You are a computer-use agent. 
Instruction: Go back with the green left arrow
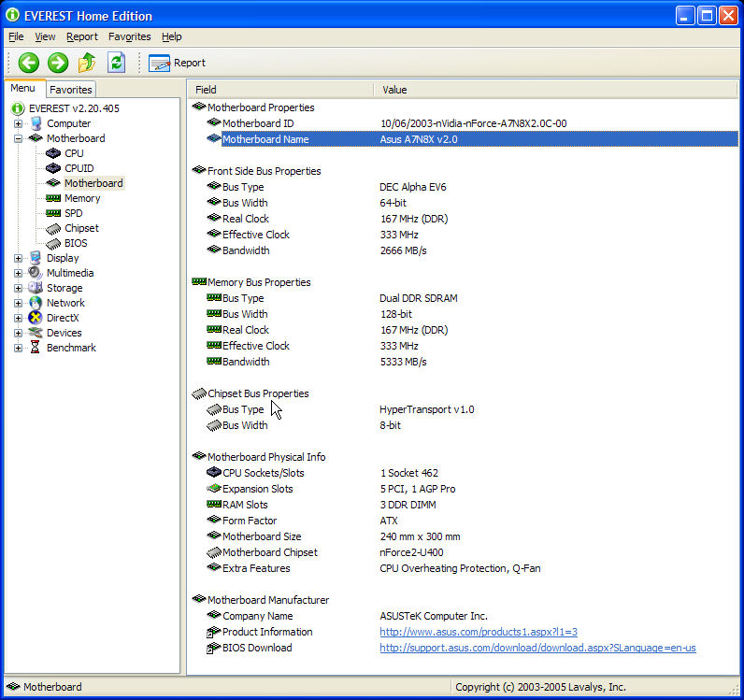click(28, 63)
